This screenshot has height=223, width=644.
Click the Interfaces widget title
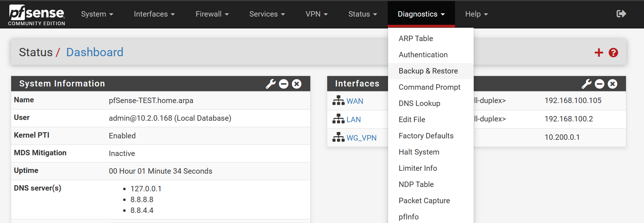tap(357, 84)
